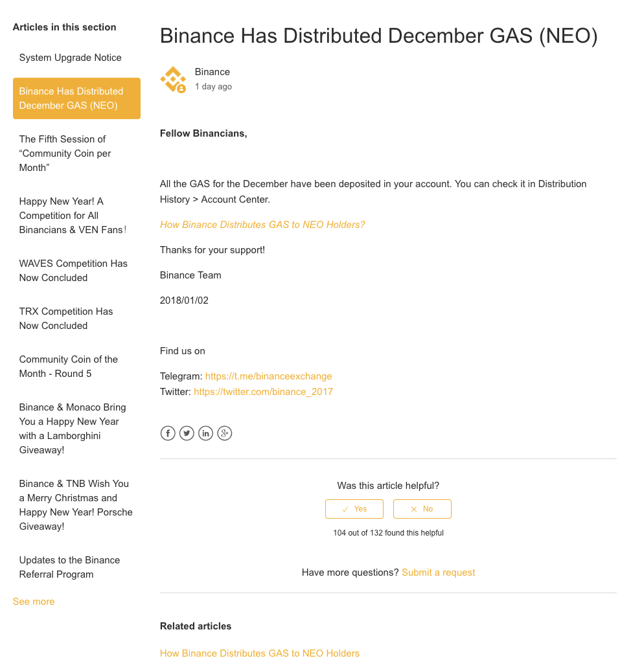This screenshot has width=644, height=667.
Task: Open related article How Binance Distributes GAS
Action: [x=260, y=653]
